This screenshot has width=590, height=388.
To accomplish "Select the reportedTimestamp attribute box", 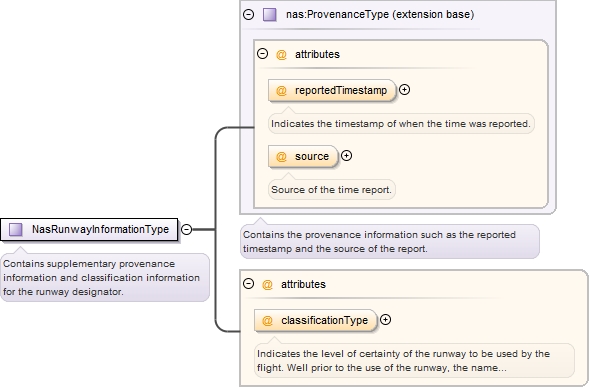I will (x=332, y=90).
